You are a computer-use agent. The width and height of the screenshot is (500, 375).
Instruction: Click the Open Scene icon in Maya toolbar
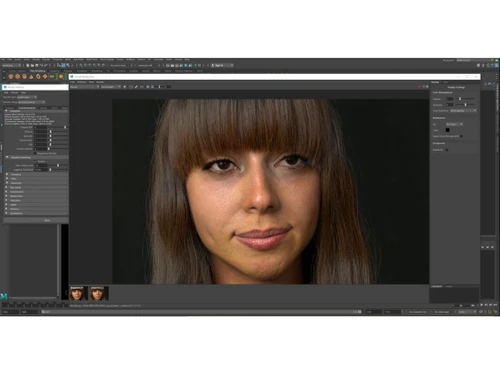[x=32, y=65]
